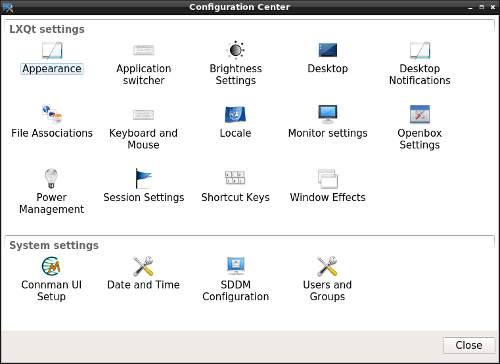Open the Session Settings flag icon

144,179
